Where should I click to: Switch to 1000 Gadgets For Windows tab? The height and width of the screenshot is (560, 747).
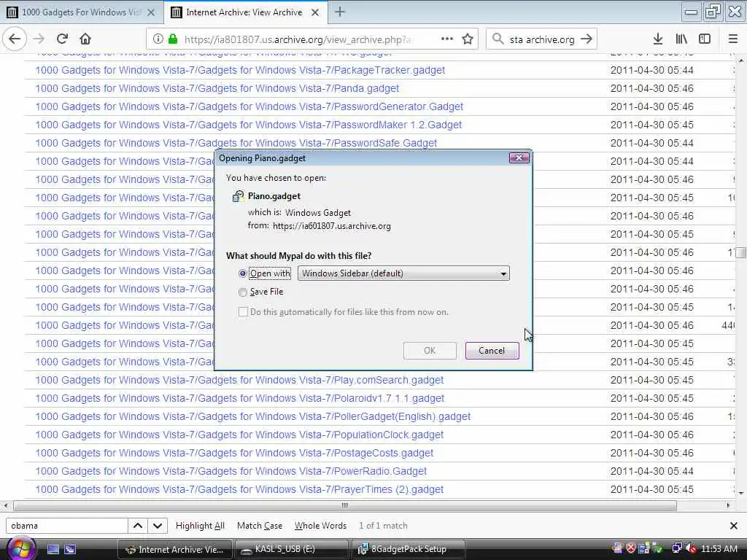[x=82, y=12]
